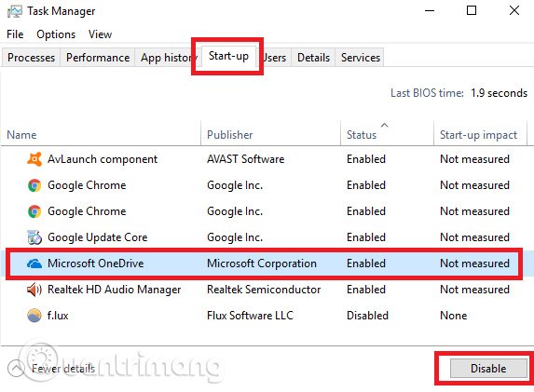Click the second Google Chrome row icon
534x392 pixels.
coord(34,211)
